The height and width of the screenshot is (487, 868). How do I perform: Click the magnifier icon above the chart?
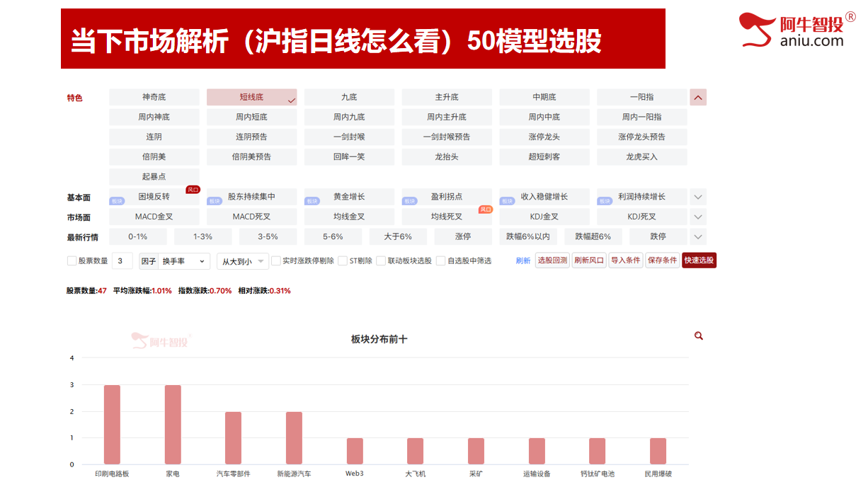coord(699,336)
